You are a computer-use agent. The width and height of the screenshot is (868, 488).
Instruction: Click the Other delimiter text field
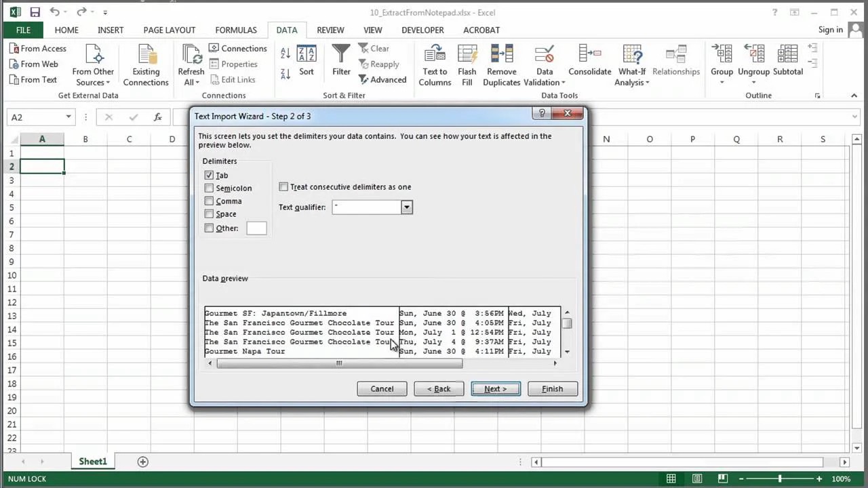pos(256,228)
